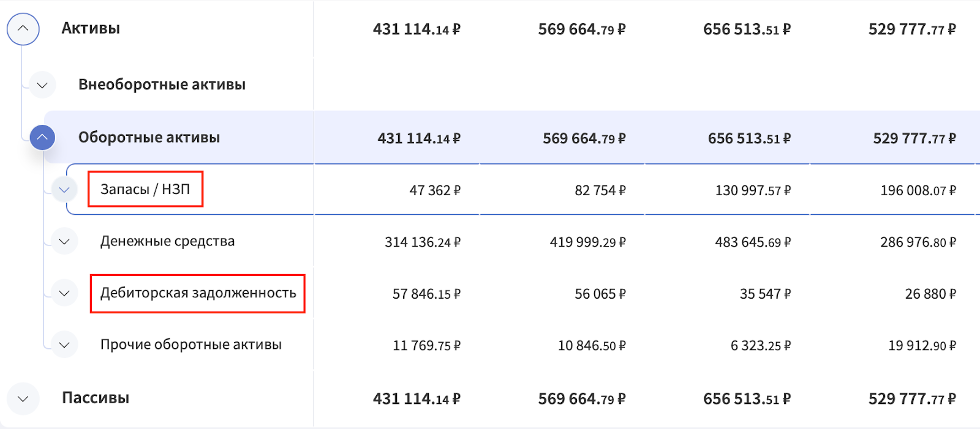Click the Пассивы heading text
This screenshot has height=429, width=980.
pyautogui.click(x=96, y=398)
